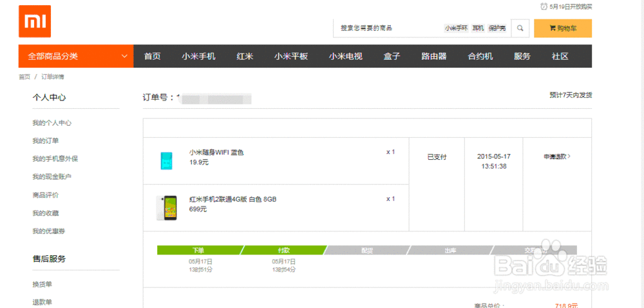Screen dimensions: 644x308
Task: Click the 预计7天内发货 shipping estimate text
Action: pos(571,95)
